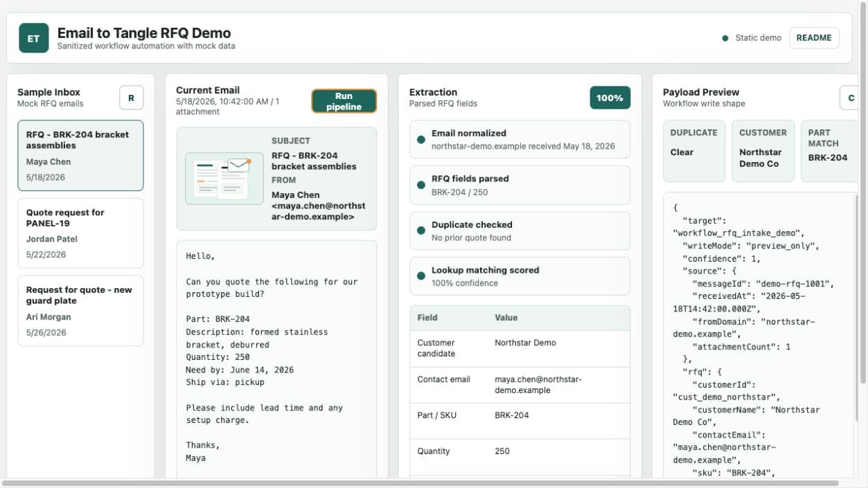Image resolution: width=868 pixels, height=488 pixels.
Task: Click the Quantity field cell
Action: point(448,457)
